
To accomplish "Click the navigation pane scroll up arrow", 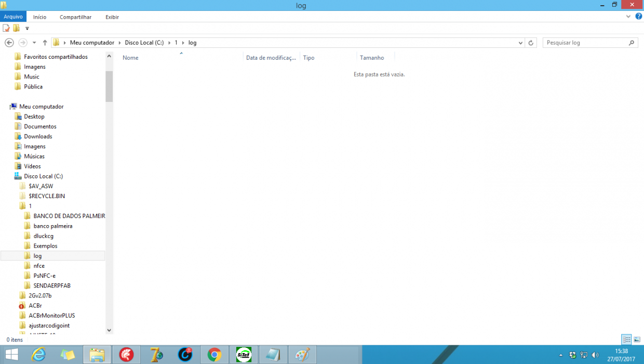I will pyautogui.click(x=109, y=56).
